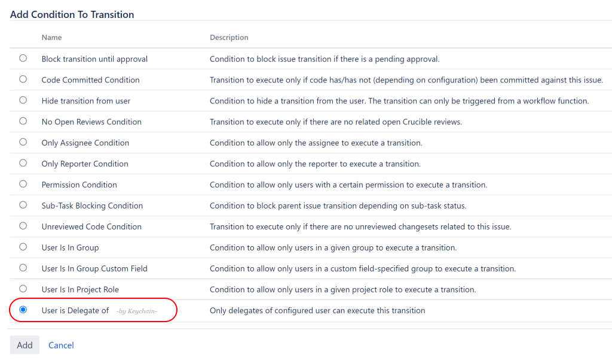Click the Cancel link
This screenshot has height=364, width=612.
pos(61,345)
